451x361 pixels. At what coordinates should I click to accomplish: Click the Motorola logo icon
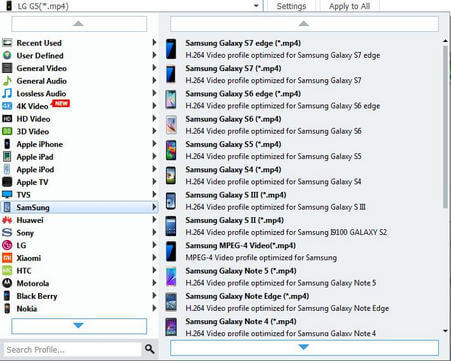[7, 283]
